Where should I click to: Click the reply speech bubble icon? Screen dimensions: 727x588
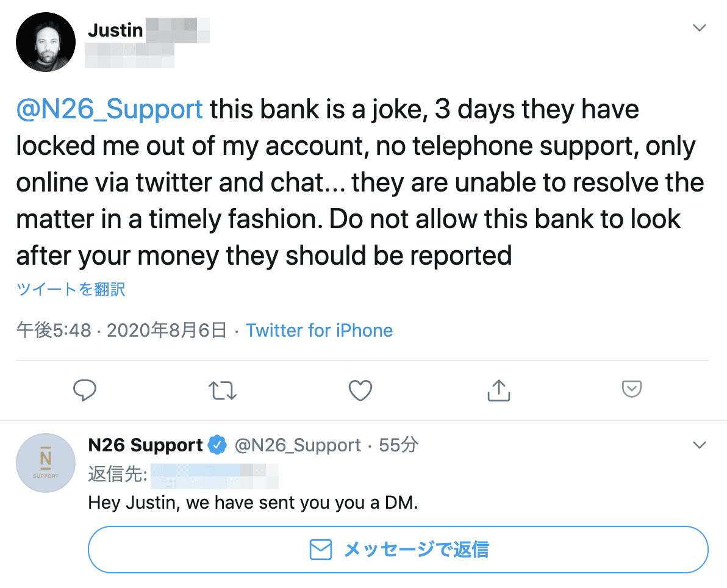pyautogui.click(x=85, y=390)
